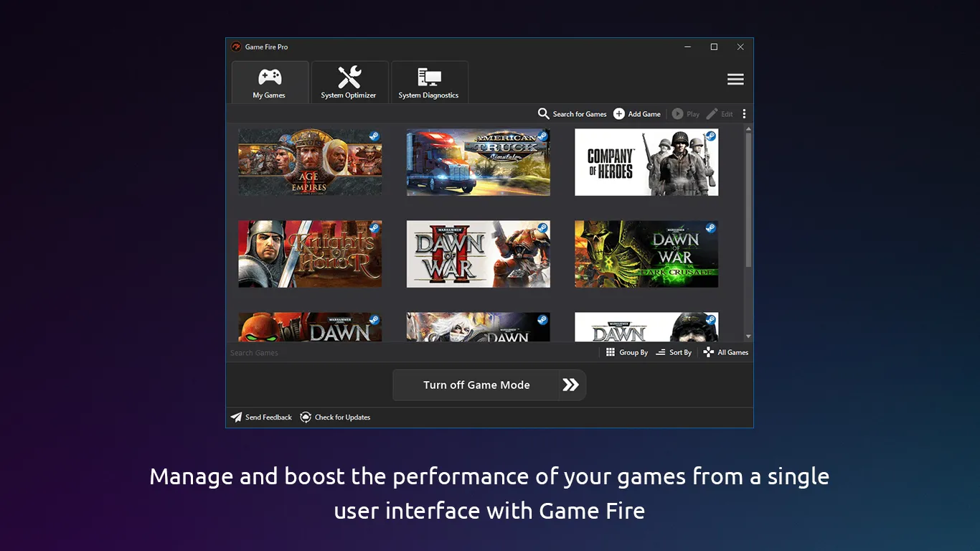This screenshot has width=980, height=551.
Task: Click Send Feedback link
Action: coord(261,417)
